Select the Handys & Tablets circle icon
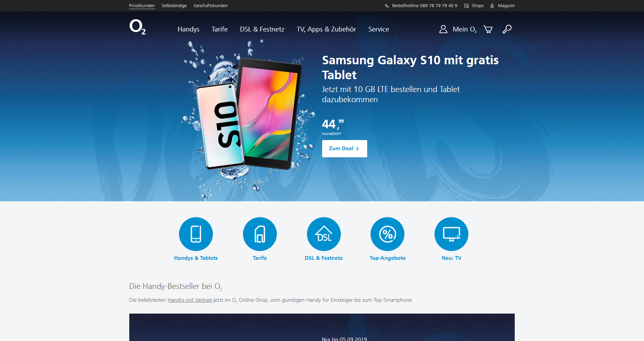644x341 pixels. click(x=196, y=234)
